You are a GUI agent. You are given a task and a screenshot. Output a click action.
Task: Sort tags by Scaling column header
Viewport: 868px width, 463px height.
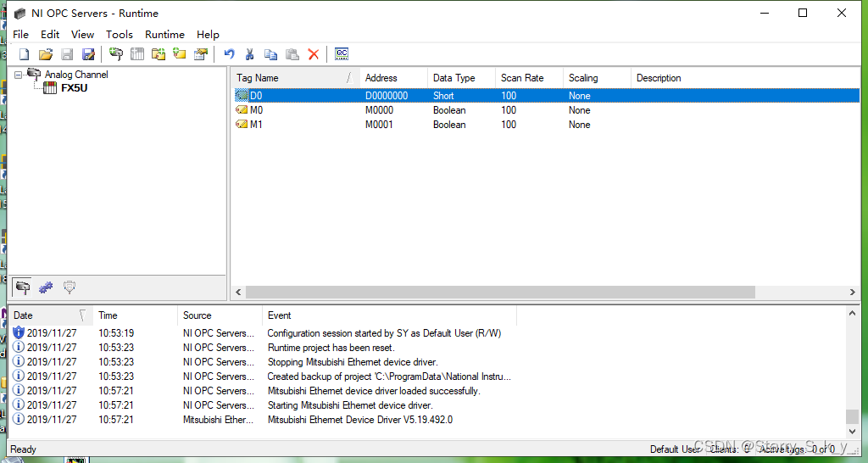pos(597,78)
